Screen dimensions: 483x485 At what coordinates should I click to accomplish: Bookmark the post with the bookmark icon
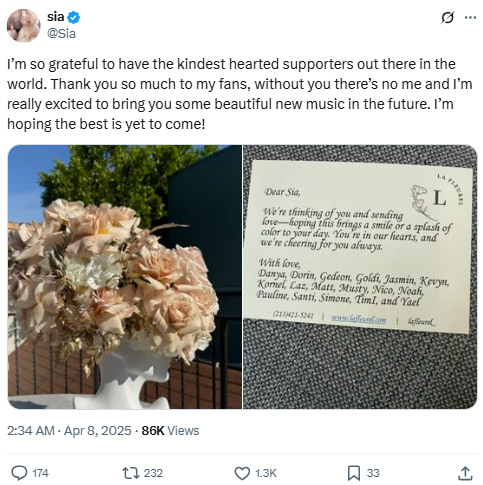coord(354,473)
